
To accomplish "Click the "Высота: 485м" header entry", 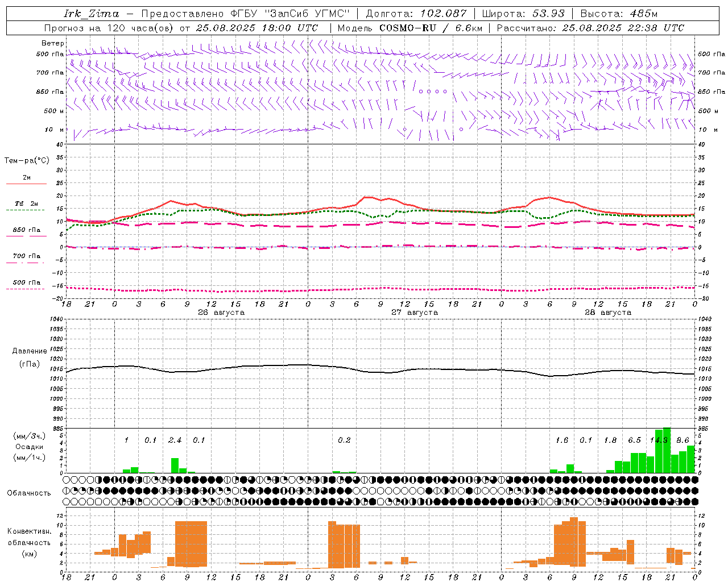I will click(619, 14).
